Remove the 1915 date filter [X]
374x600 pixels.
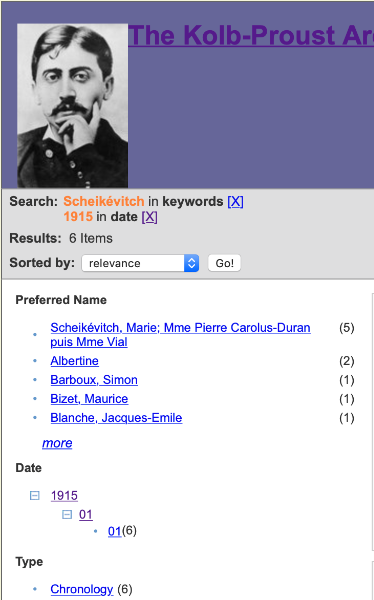(150, 217)
